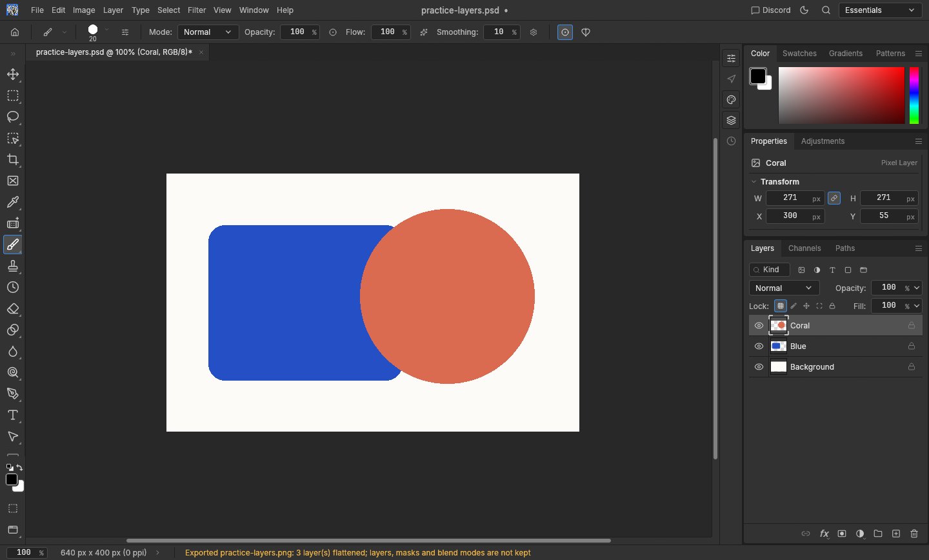Hide the Background layer

pyautogui.click(x=759, y=367)
